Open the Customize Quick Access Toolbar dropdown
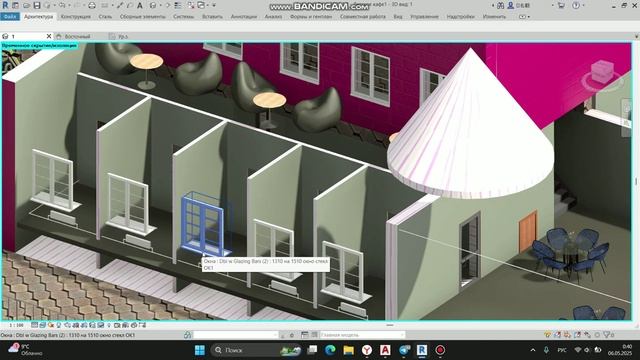The image size is (640, 360). point(213,5)
